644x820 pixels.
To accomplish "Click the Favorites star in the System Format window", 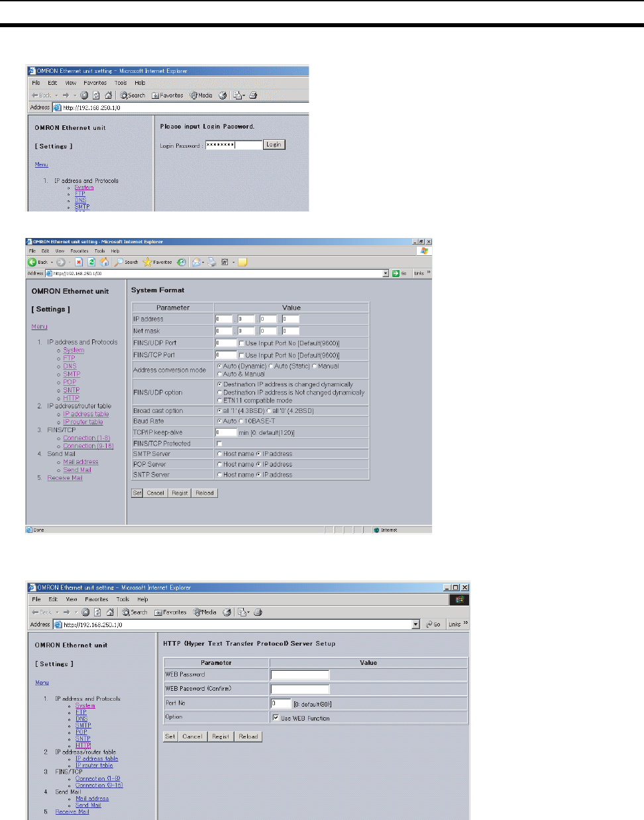I will [x=148, y=263].
